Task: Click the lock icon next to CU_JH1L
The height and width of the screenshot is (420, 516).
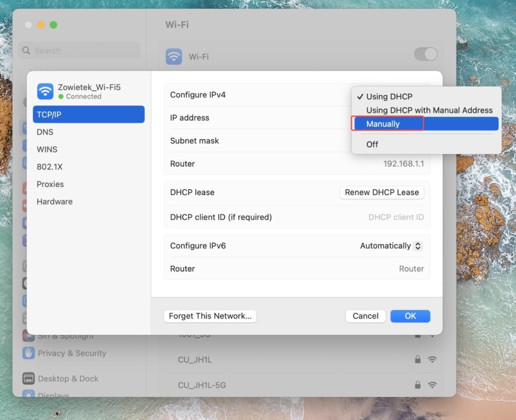Action: (x=417, y=359)
